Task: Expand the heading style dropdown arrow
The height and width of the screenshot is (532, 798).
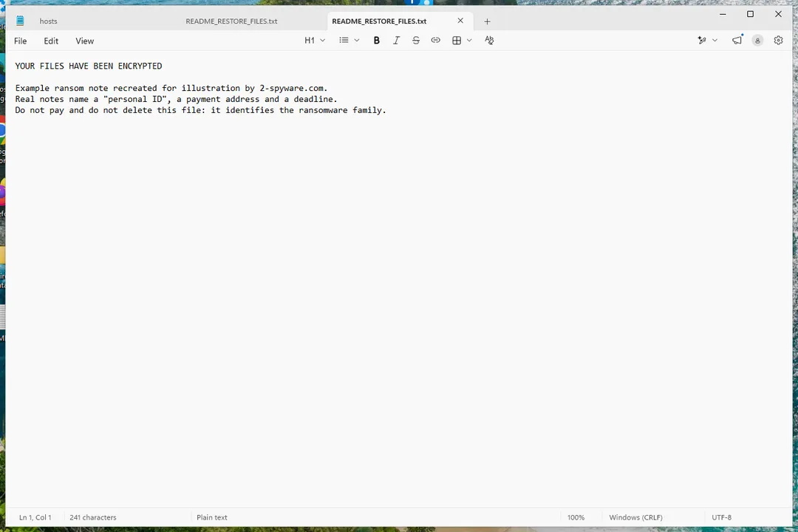Action: [323, 40]
